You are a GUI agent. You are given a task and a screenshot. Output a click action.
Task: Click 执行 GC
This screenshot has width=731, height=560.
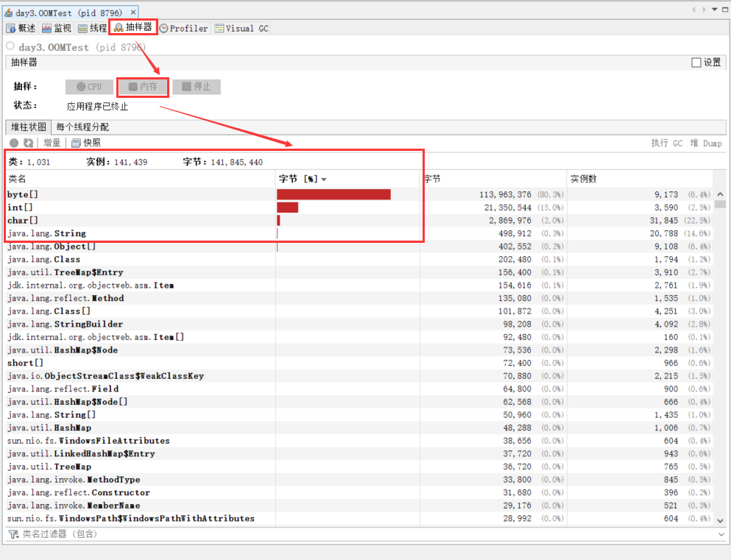pos(666,143)
